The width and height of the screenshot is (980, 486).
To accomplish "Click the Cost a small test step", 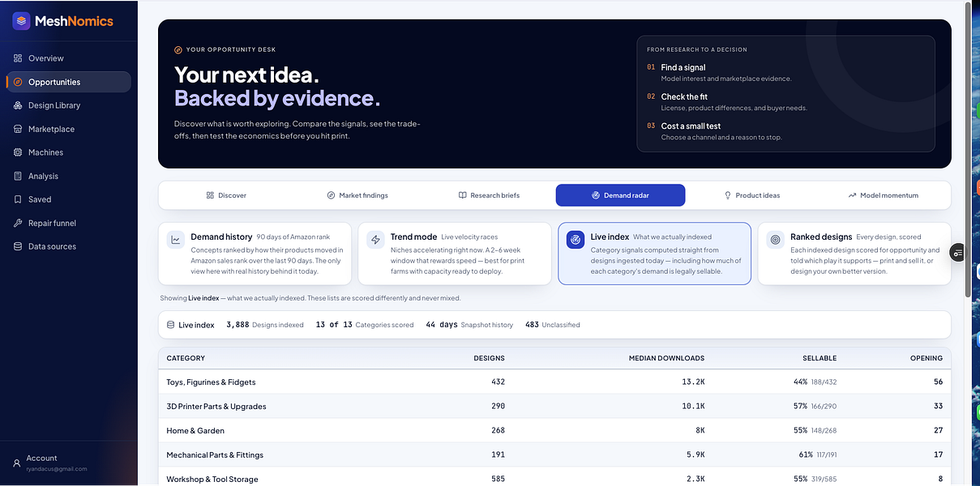I will (x=714, y=130).
